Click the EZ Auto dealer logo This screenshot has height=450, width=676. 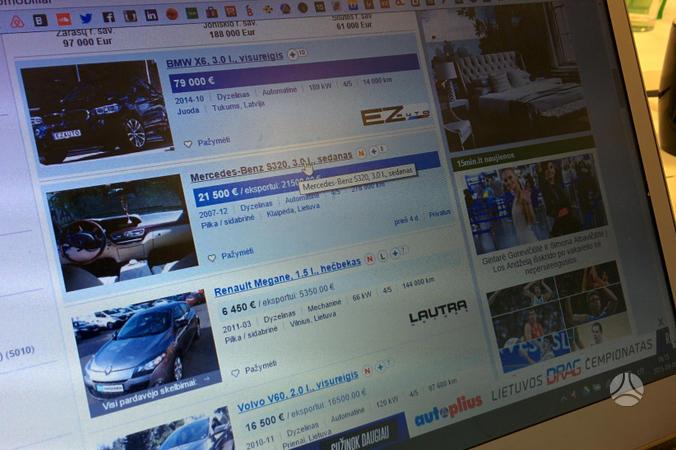[395, 115]
